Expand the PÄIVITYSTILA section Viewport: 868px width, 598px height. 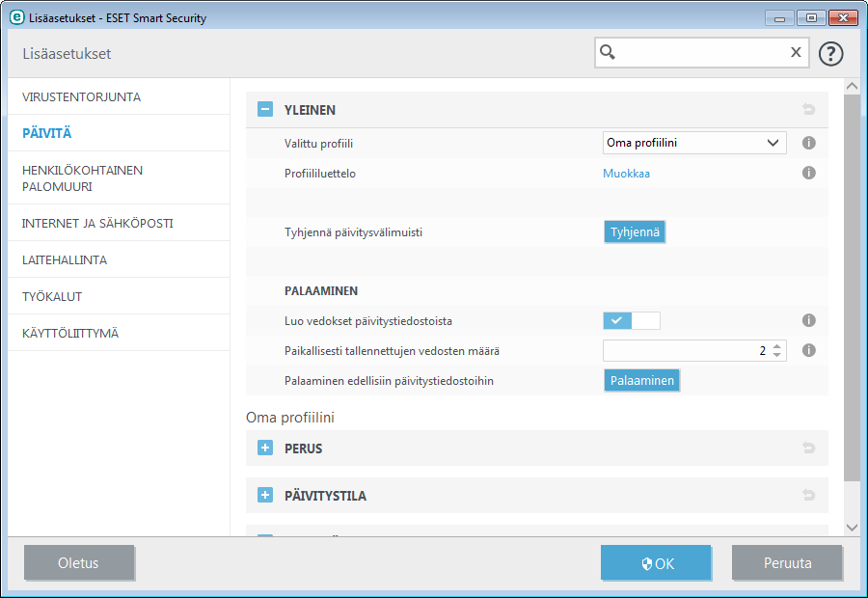click(x=265, y=495)
